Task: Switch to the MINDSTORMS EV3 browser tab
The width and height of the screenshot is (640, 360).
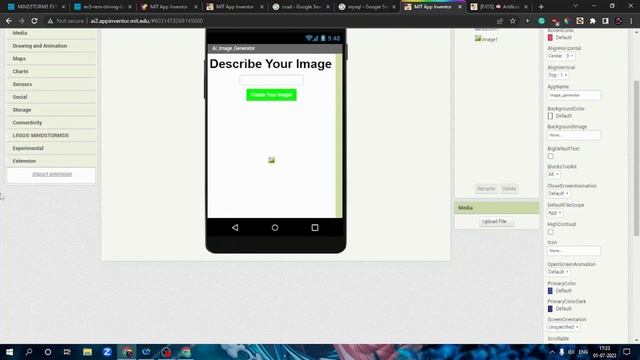Action: coord(36,7)
